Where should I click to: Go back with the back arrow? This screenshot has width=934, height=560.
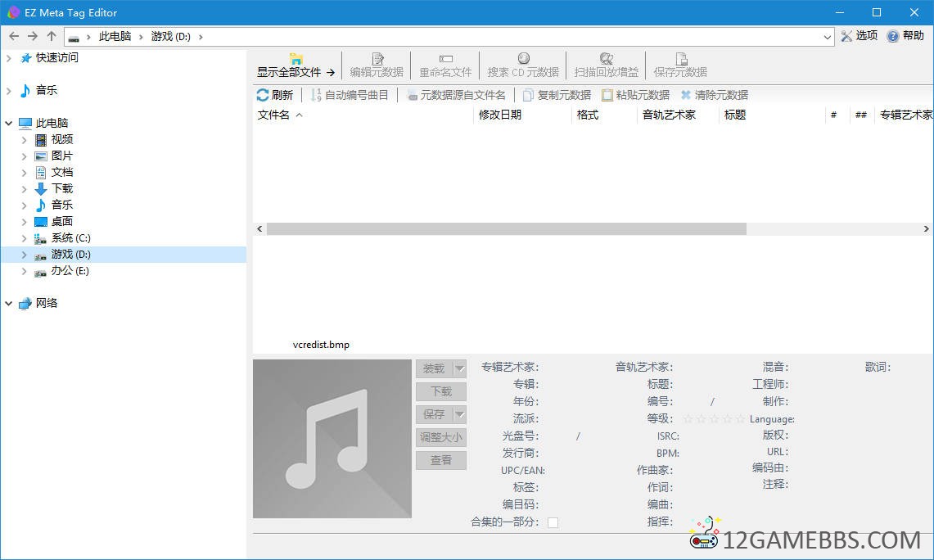14,36
